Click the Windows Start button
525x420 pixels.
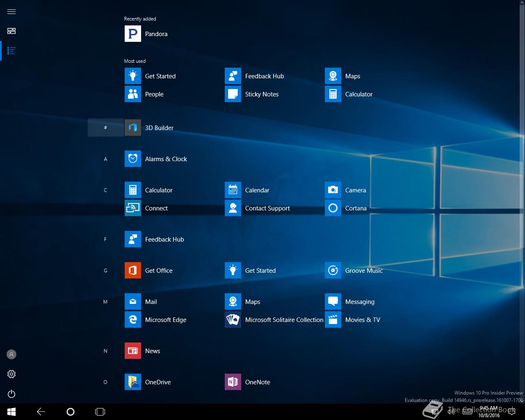11,412
